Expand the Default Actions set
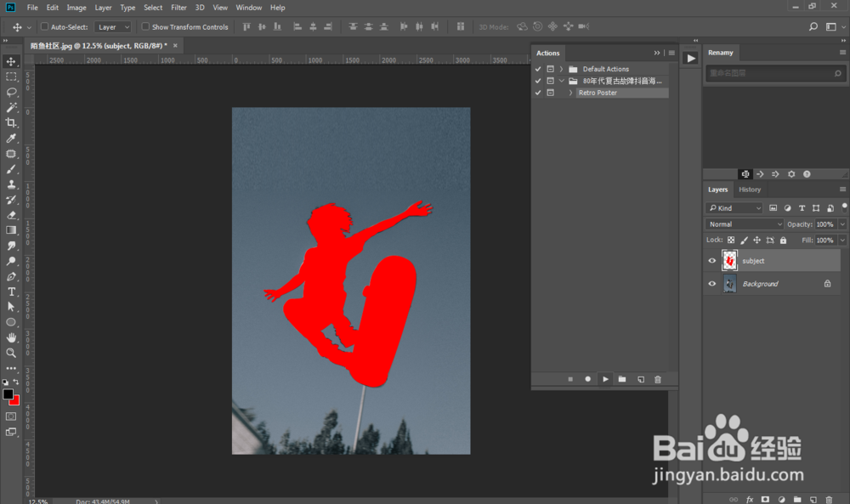This screenshot has width=850, height=504. click(562, 69)
